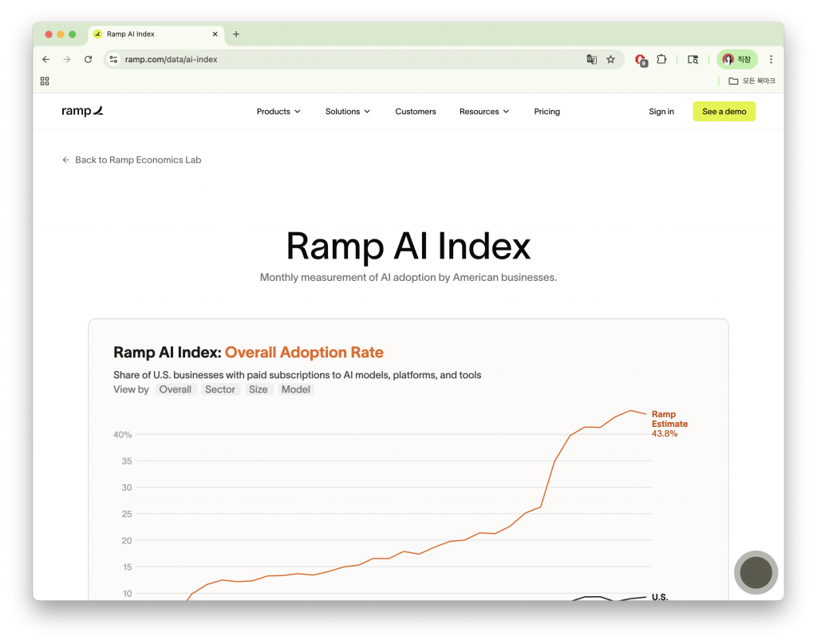
Task: Click Sign in link
Action: pos(661,112)
